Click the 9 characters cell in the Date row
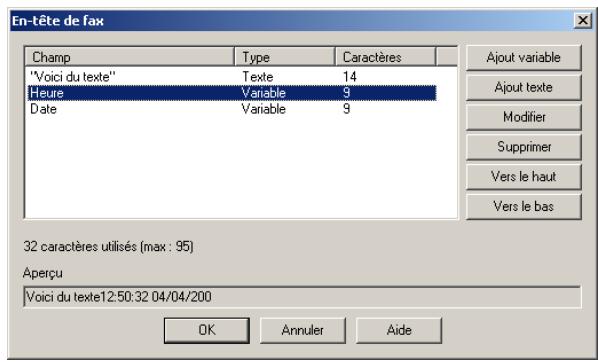598x362 pixels. click(346, 109)
